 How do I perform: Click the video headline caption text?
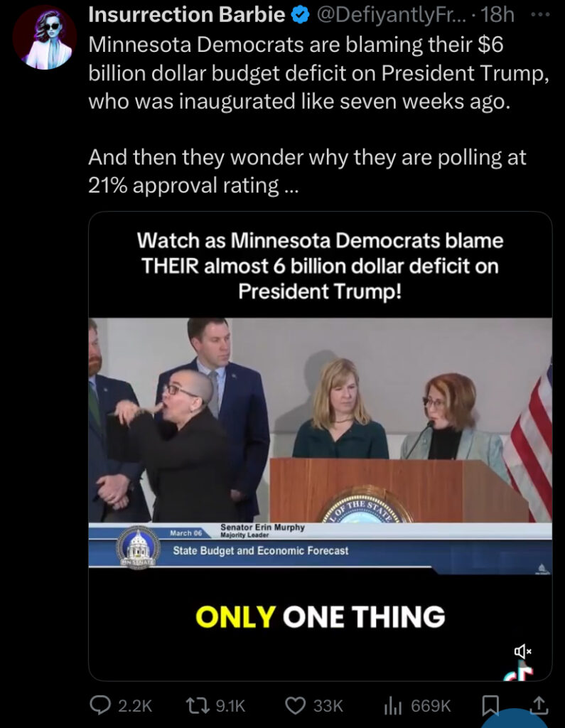click(320, 266)
